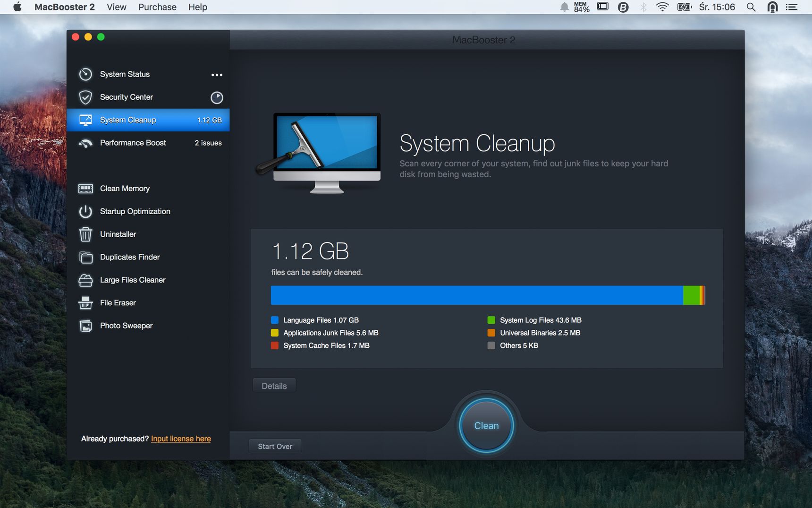Open File Eraser tool

[x=148, y=303]
